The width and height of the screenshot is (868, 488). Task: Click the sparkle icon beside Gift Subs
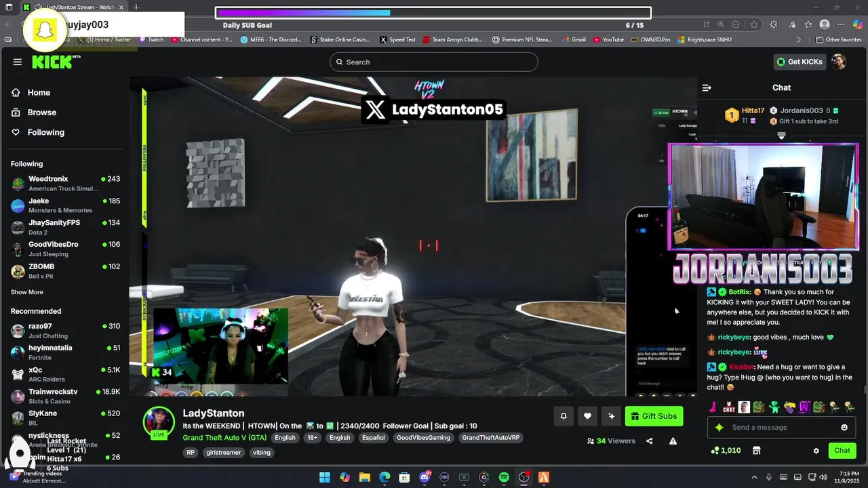point(611,416)
